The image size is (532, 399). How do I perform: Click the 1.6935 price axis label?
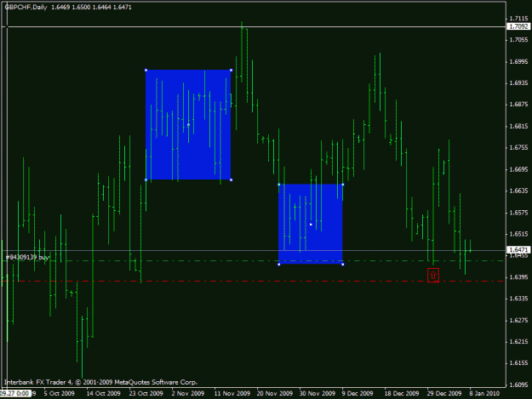coord(518,83)
